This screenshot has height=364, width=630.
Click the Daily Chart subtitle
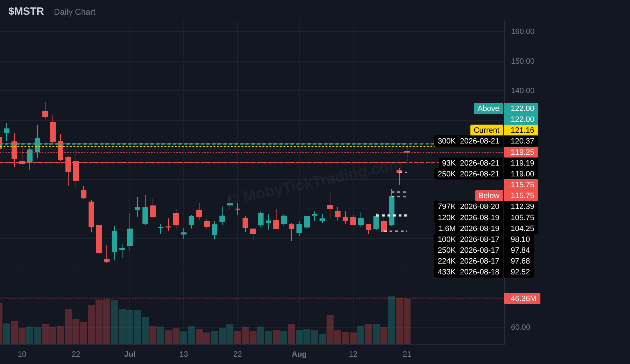coord(75,12)
